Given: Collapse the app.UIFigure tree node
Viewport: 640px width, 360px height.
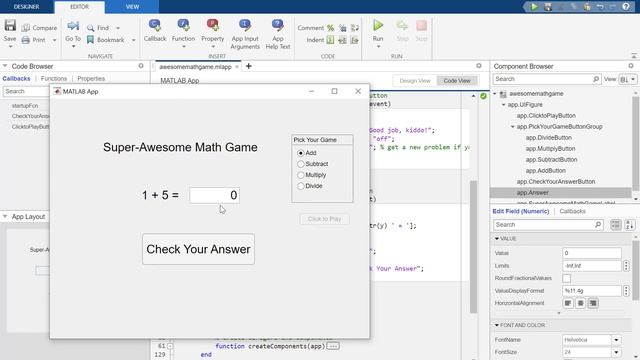Looking at the screenshot, I should [504, 105].
